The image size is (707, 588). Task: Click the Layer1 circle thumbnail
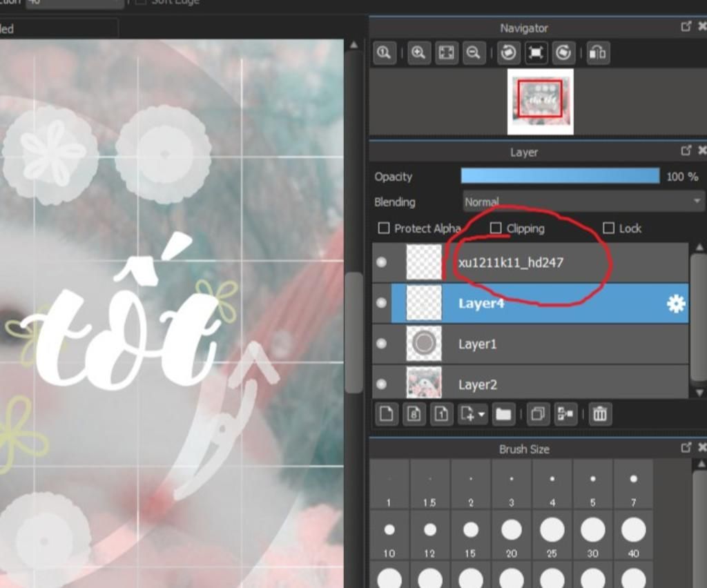[424, 343]
